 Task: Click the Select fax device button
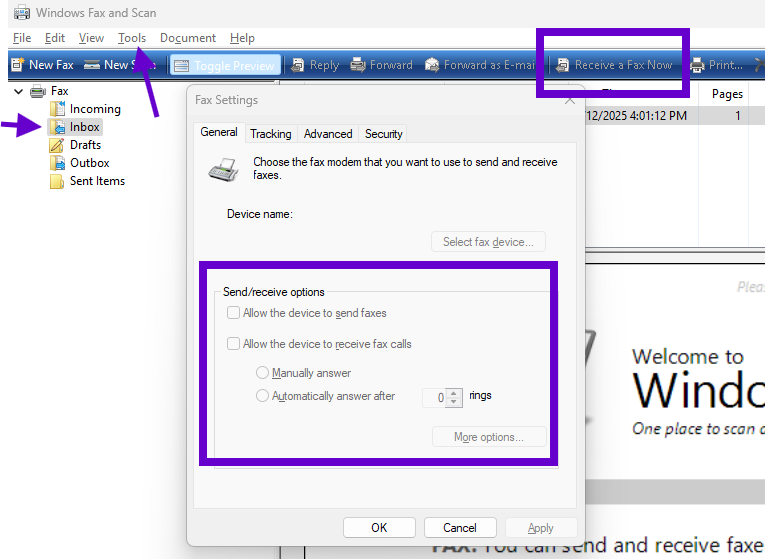488,242
